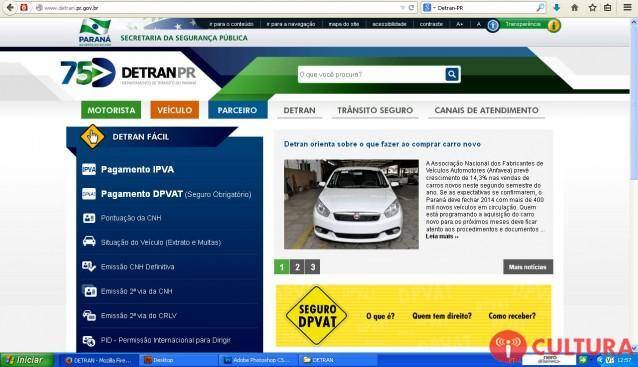Click the search magnifier button on DETRAN site

(x=452, y=74)
